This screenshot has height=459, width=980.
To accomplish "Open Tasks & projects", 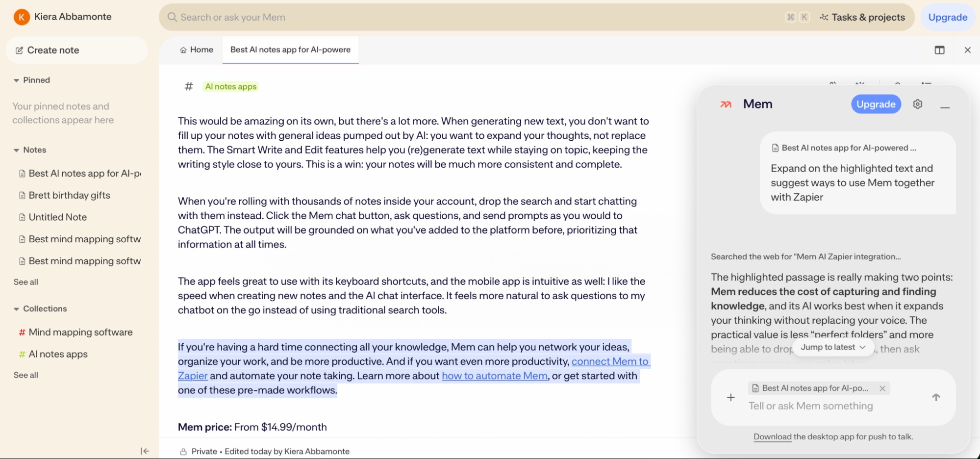I will pos(862,17).
